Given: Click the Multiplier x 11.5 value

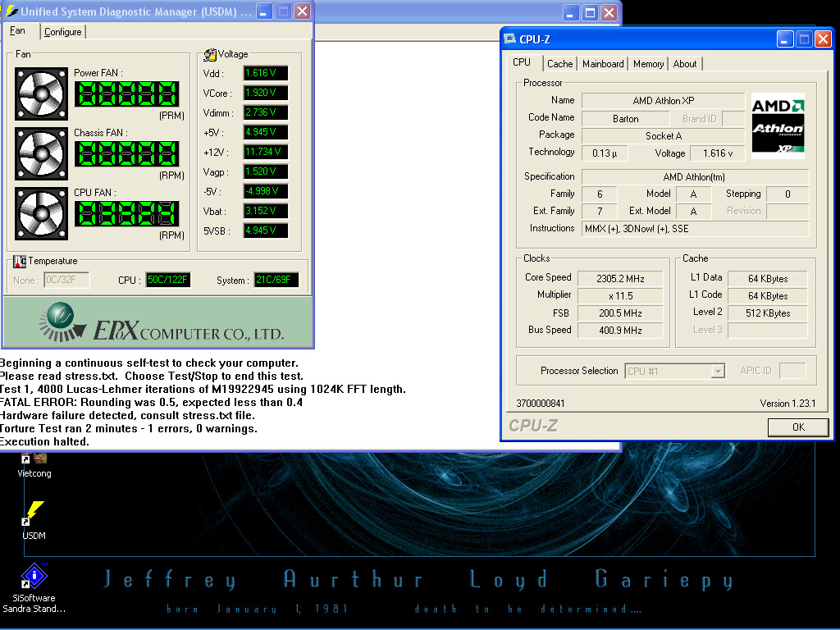Looking at the screenshot, I should tap(620, 295).
